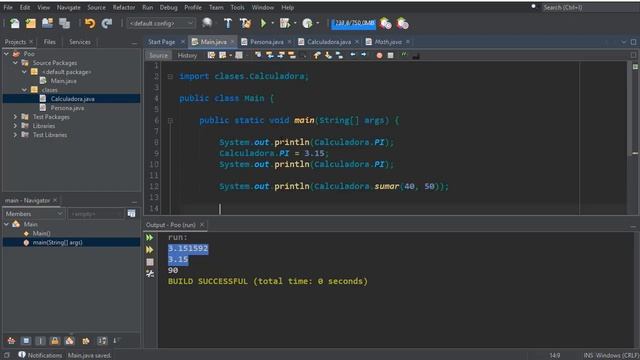Toggle Sort by Name in Navigator
Image resolution: width=640 pixels, height=360 pixels.
pyautogui.click(x=102, y=340)
